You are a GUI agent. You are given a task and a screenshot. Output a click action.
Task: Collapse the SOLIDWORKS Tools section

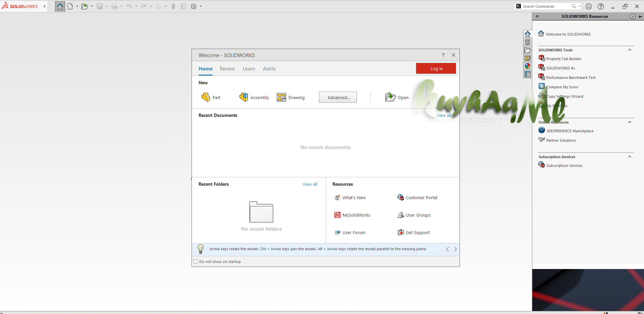pyautogui.click(x=630, y=50)
